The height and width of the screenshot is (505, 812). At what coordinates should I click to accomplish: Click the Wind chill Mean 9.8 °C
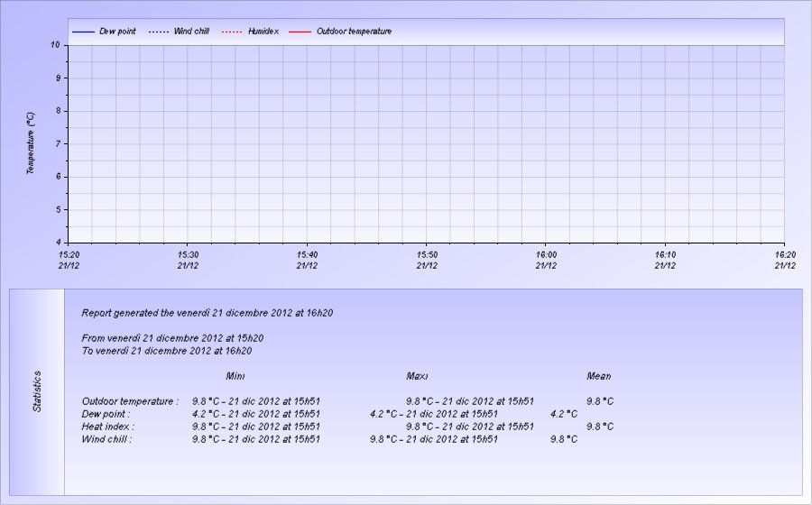pyautogui.click(x=564, y=439)
